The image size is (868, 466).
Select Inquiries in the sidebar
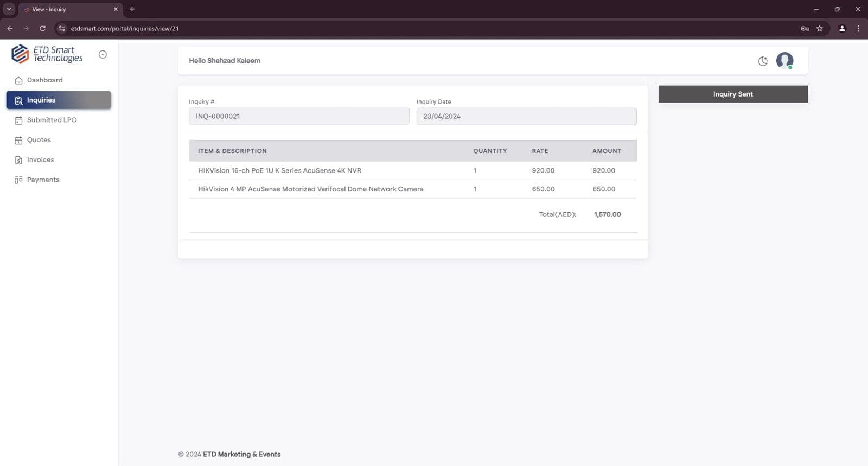59,100
